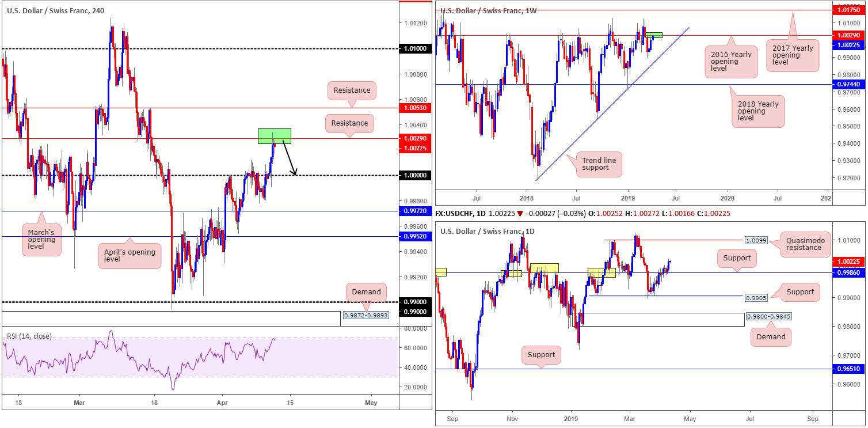Click the Support callout pointing to 0.99860
The image size is (868, 428).
737,258
